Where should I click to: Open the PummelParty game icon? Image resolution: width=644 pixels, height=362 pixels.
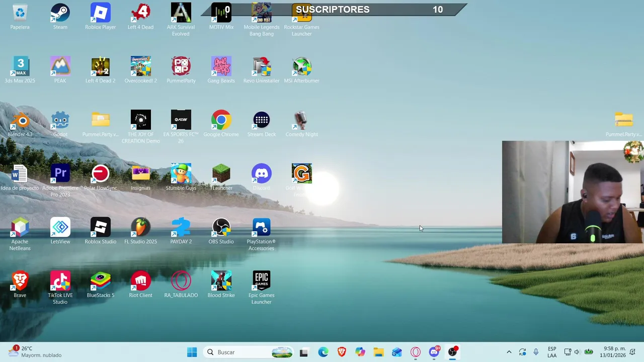click(x=181, y=70)
